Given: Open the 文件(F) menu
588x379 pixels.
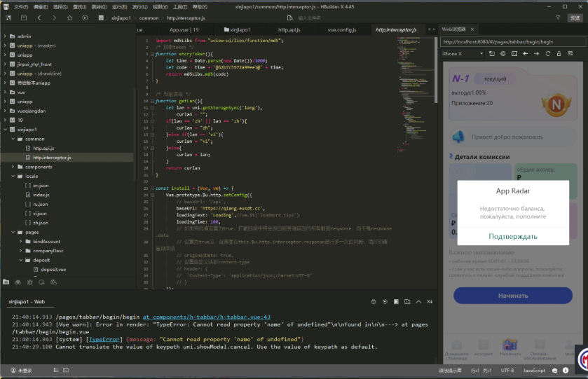Looking at the screenshot, I should [x=21, y=7].
